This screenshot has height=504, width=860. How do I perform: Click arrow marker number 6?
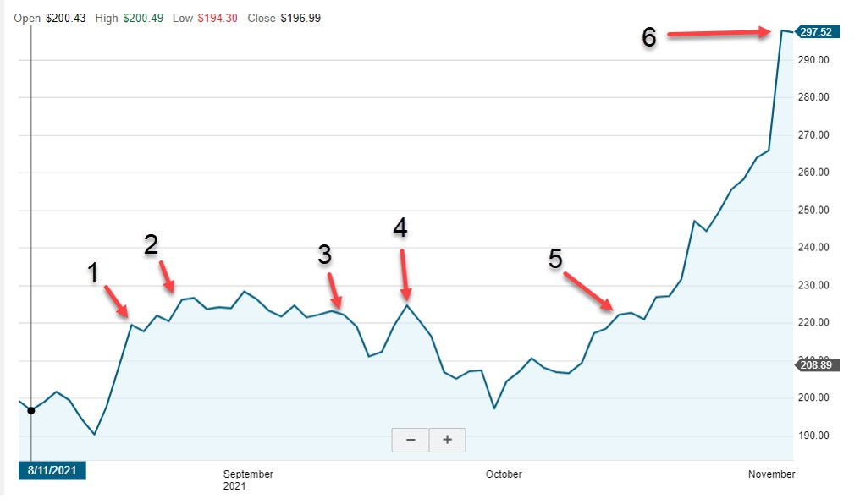tap(719, 34)
